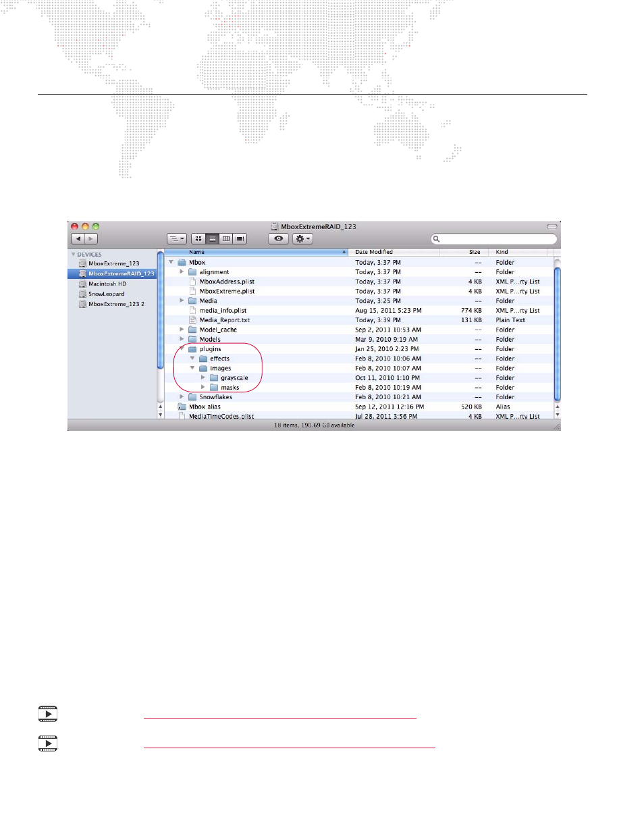Collapse the DEVICES section triangle

tap(73, 255)
